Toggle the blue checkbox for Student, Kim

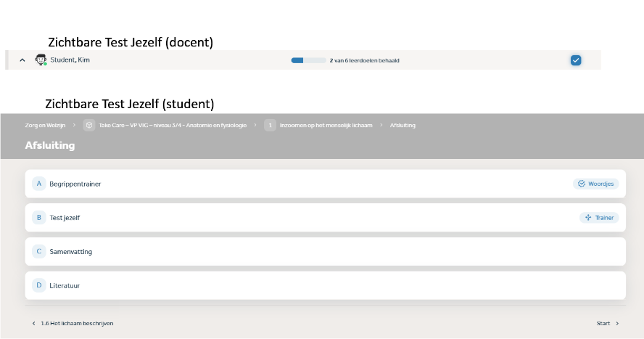pos(576,60)
